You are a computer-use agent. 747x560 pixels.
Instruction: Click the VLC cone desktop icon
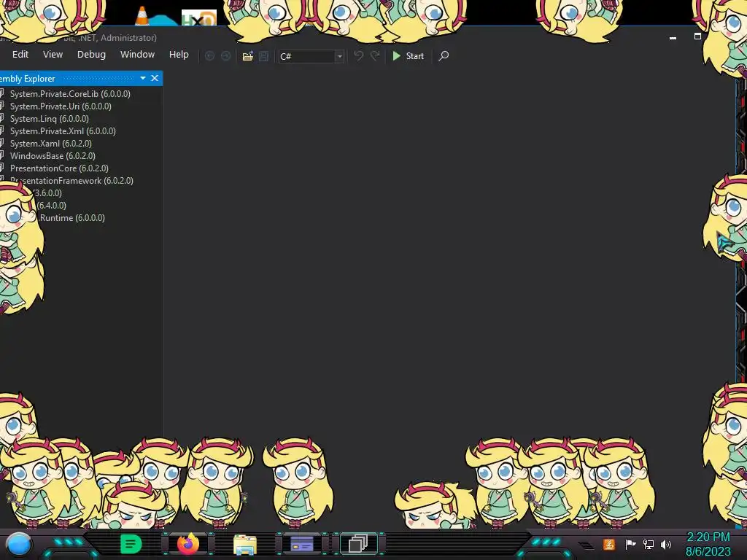[x=142, y=15]
